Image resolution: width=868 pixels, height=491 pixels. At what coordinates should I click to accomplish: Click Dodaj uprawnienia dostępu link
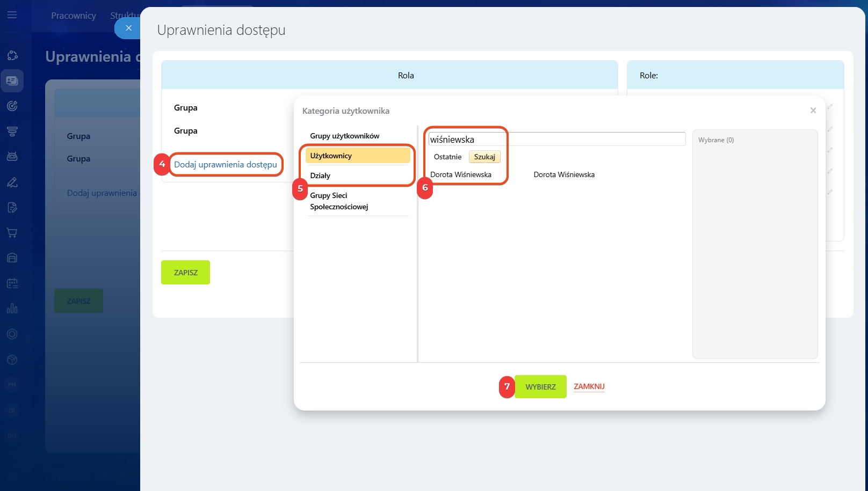click(x=226, y=165)
